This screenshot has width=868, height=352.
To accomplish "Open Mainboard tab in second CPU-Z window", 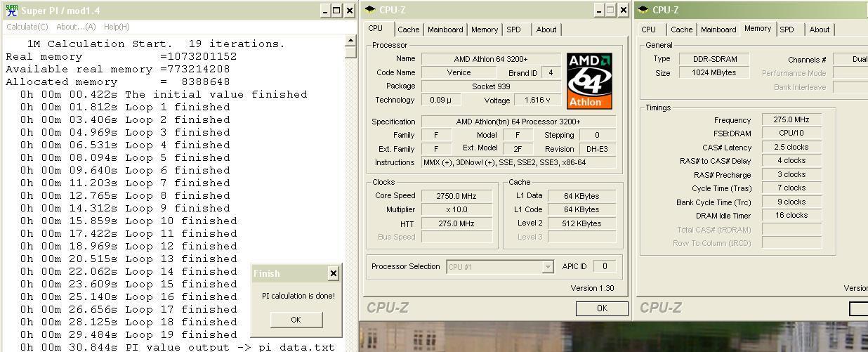I will click(x=718, y=30).
